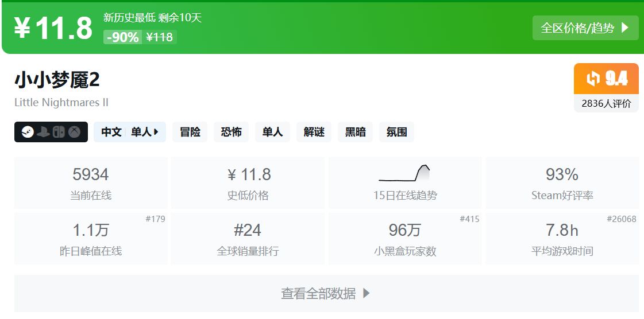Screen dimensions: 644x319
Task: Click the 96万 小黑盒玩家数 stat card
Action: 405,238
